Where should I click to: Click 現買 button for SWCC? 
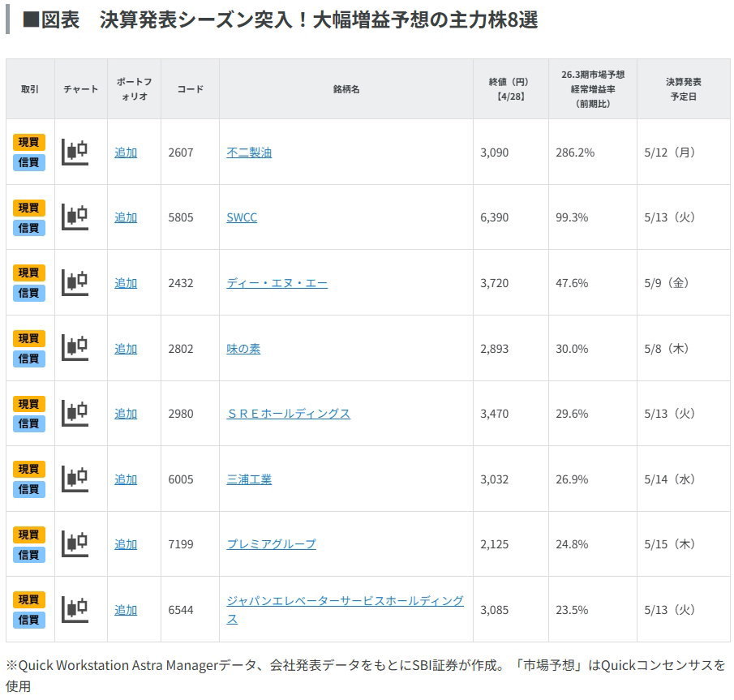pos(29,208)
